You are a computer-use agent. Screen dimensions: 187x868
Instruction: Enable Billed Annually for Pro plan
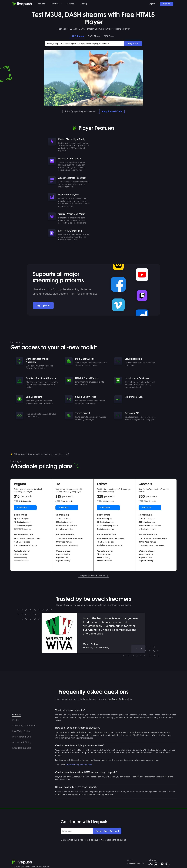click(58, 501)
